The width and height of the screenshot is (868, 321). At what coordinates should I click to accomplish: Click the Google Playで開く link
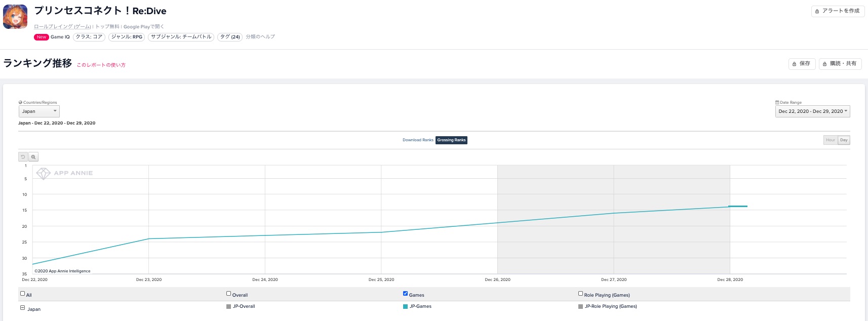click(x=144, y=27)
